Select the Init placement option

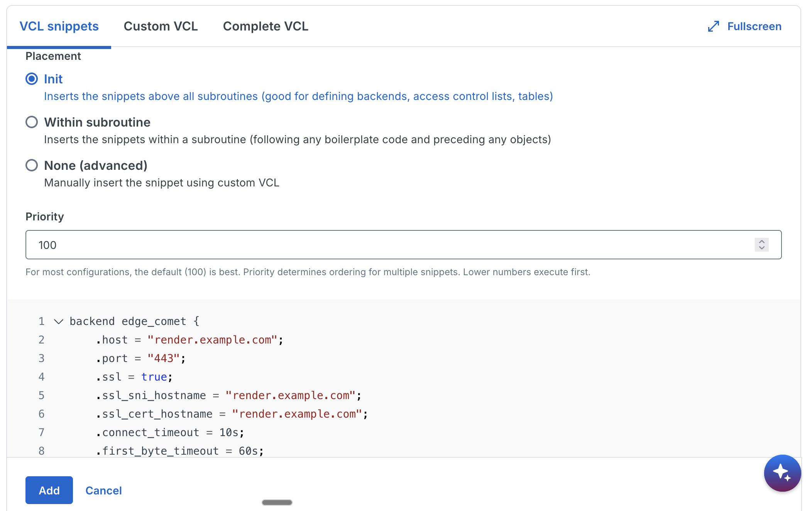coord(32,79)
